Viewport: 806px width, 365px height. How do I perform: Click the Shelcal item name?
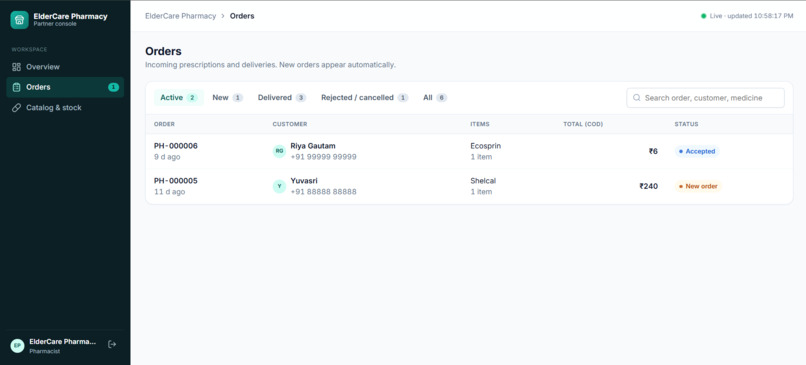point(483,181)
